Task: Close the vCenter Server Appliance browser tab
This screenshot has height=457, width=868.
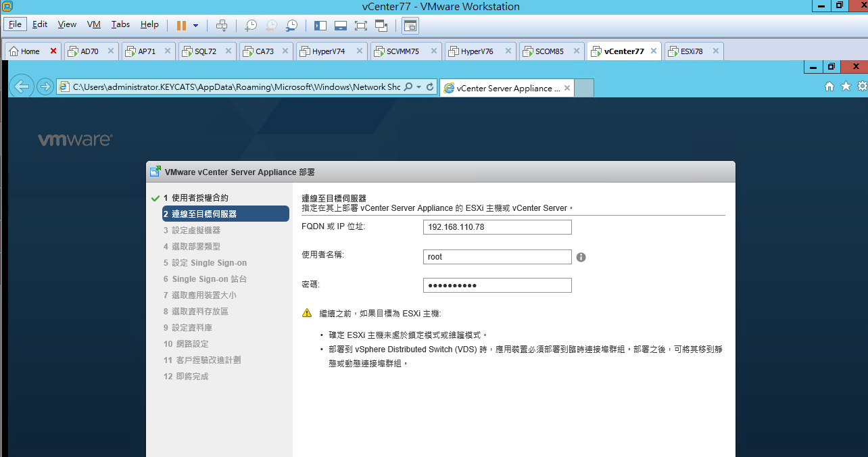Action: tap(567, 88)
